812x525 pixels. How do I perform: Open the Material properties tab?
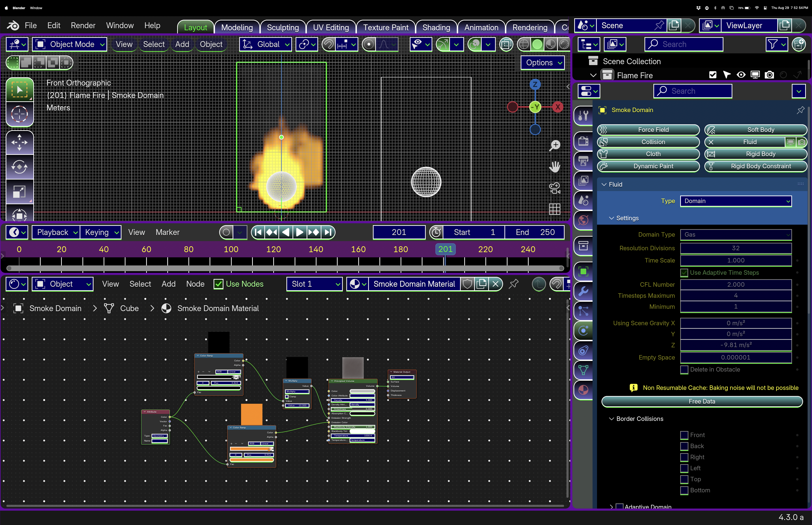click(x=583, y=390)
